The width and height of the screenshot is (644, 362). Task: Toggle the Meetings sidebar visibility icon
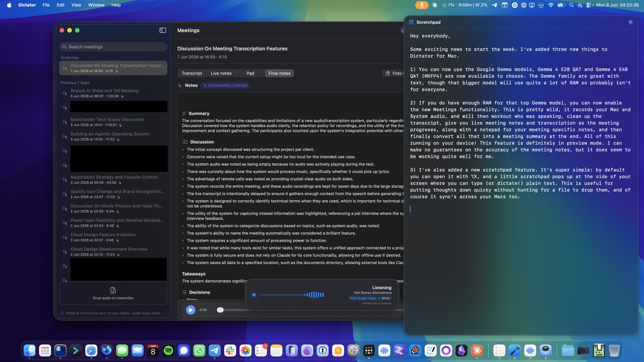pos(163,30)
